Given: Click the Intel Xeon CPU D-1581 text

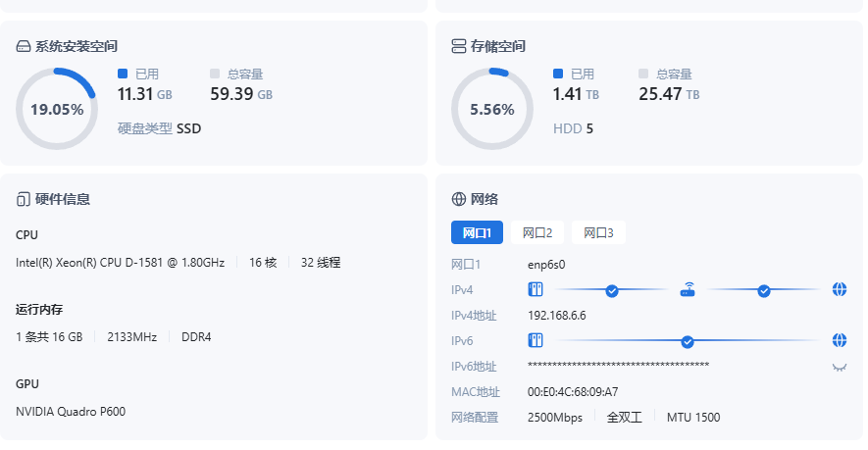Looking at the screenshot, I should pos(120,263).
